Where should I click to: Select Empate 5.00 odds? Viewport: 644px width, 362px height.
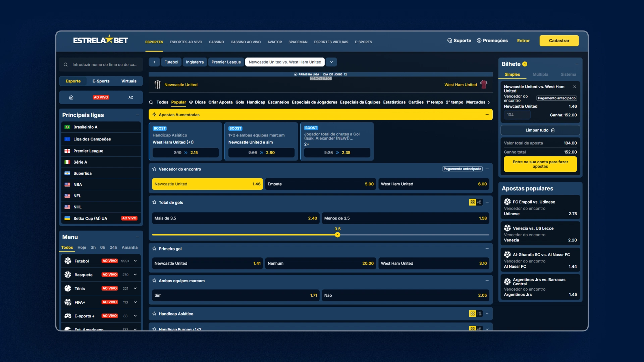[320, 184]
